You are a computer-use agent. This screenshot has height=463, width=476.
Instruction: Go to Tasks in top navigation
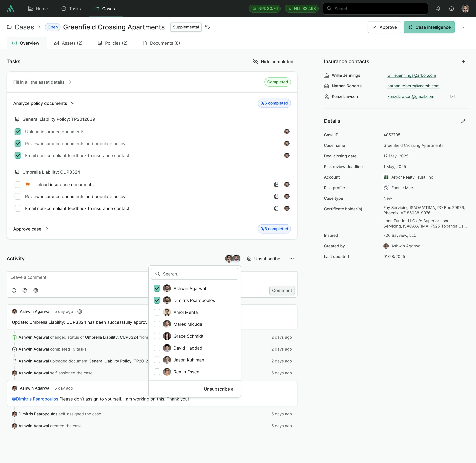pos(71,9)
